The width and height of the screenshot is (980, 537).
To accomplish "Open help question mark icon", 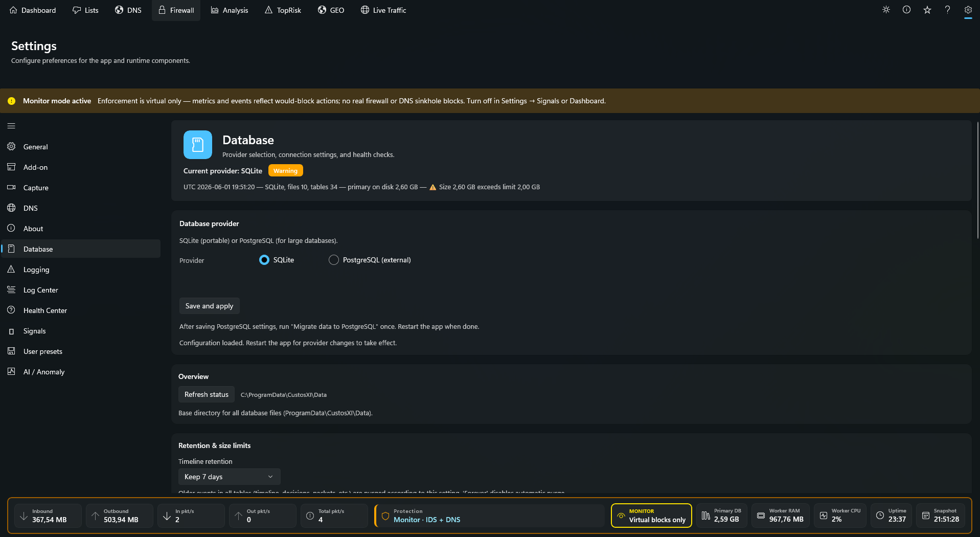I will [947, 10].
